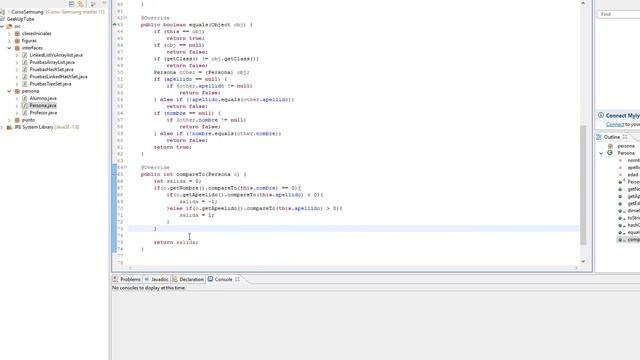Viewport: 640px width, 360px height.
Task: Click the Mylyn info icon
Action: pyautogui.click(x=601, y=115)
